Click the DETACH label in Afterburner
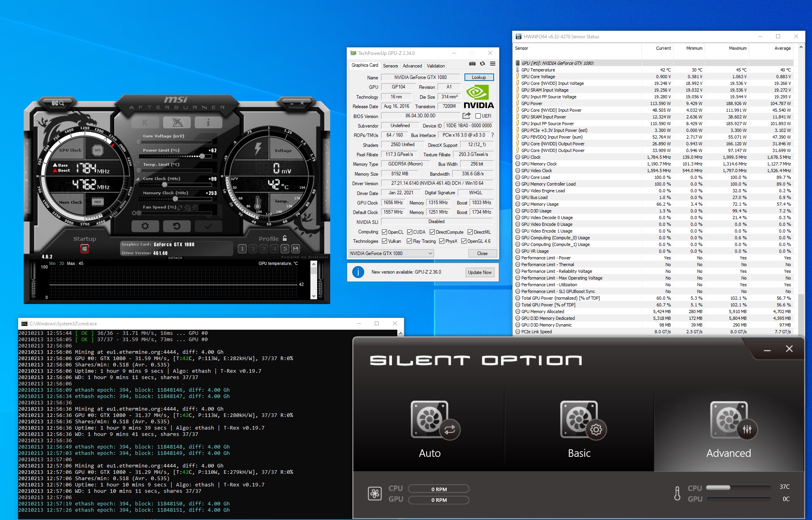This screenshot has height=520, width=812. [175, 258]
